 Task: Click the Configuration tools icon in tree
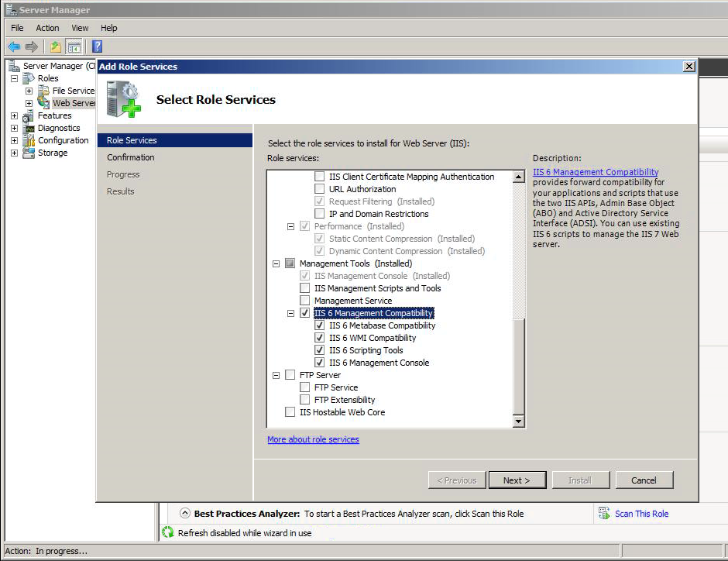[x=29, y=140]
